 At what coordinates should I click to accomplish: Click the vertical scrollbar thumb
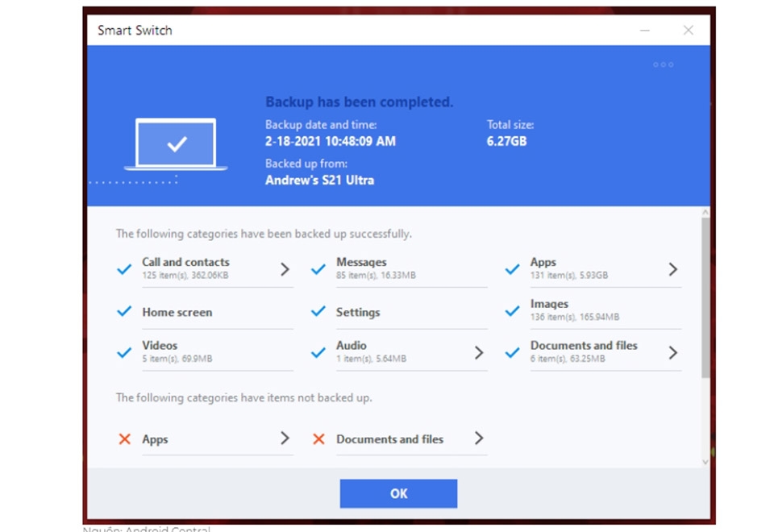[x=705, y=297]
